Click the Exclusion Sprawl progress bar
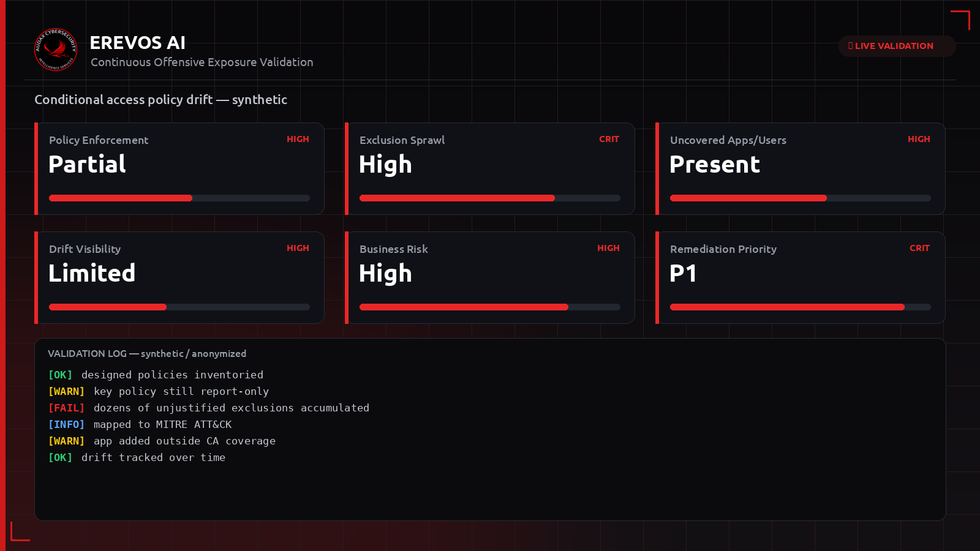This screenshot has width=980, height=551. coord(490,198)
